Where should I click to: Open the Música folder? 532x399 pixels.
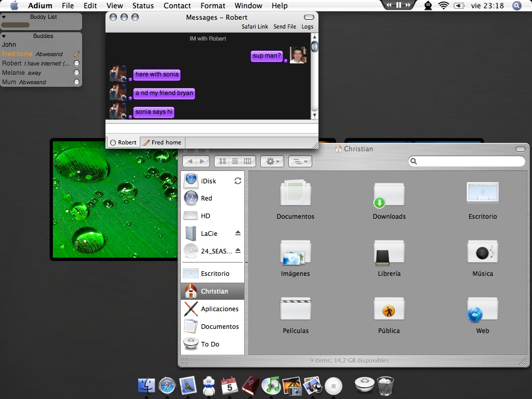click(483, 251)
